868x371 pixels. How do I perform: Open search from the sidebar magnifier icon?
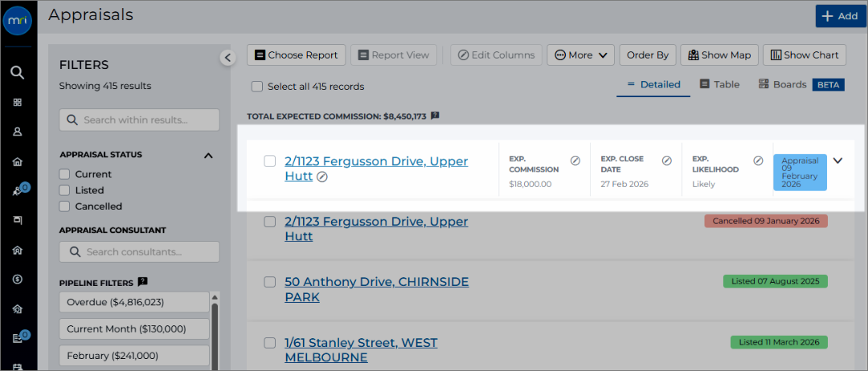[18, 72]
